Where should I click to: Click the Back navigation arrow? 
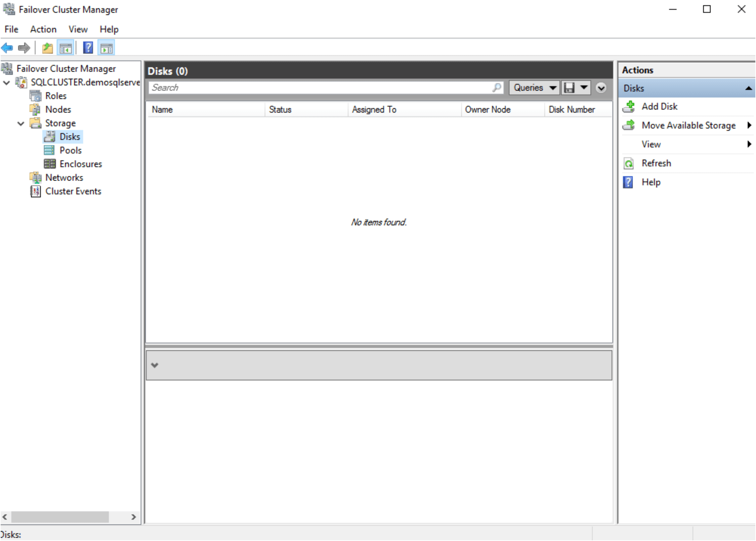[x=7, y=47]
